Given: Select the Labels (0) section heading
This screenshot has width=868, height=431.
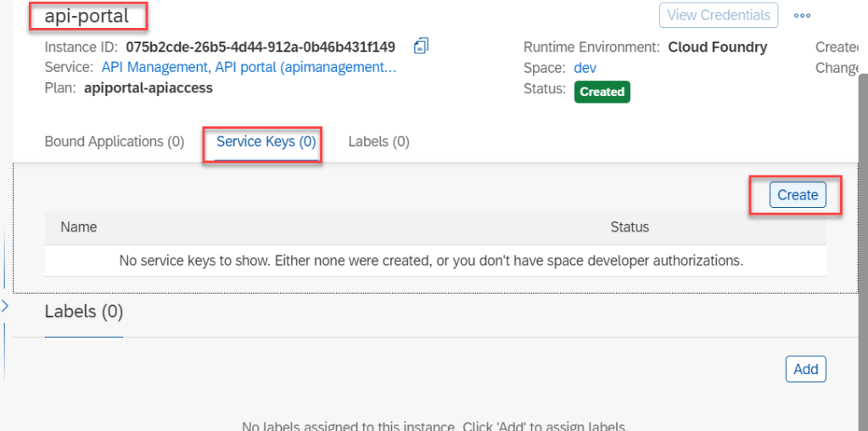Looking at the screenshot, I should point(84,312).
